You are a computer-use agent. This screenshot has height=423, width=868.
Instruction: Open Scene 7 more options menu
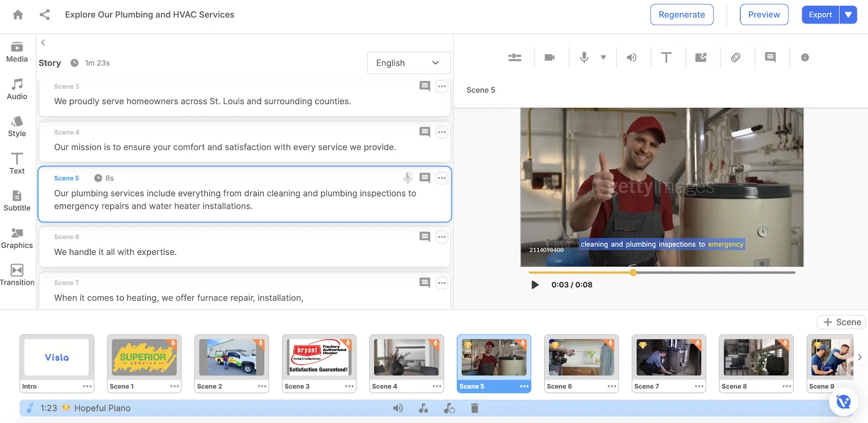442,283
